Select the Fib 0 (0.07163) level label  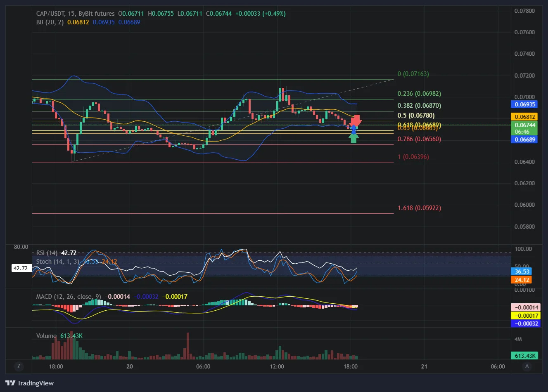(x=413, y=74)
